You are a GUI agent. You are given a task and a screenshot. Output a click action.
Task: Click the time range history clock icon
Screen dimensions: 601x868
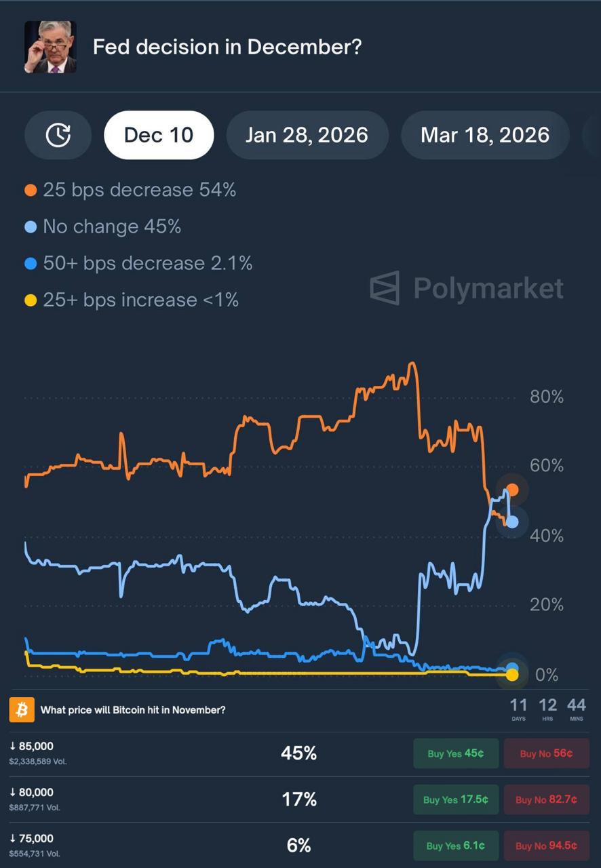pos(58,134)
